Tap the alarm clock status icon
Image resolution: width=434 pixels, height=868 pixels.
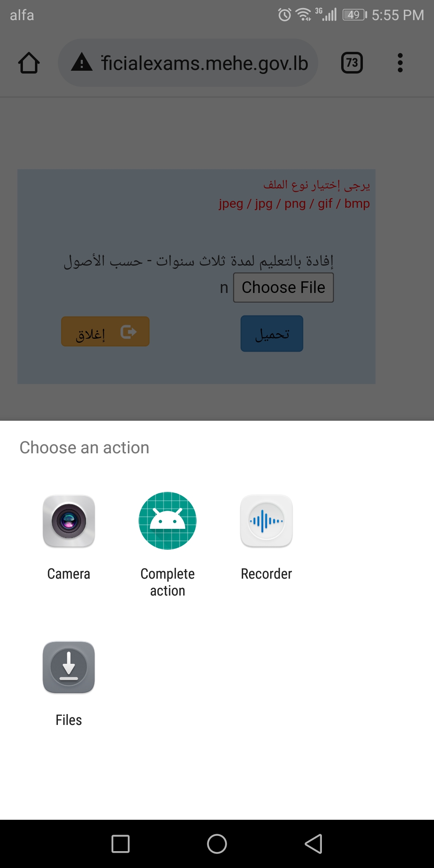[x=285, y=15]
